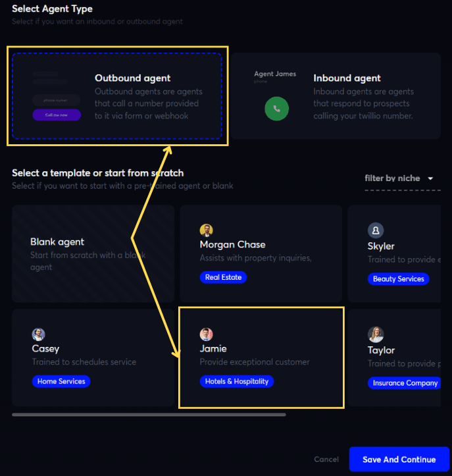Click the green phone call icon
The width and height of the screenshot is (452, 476).
[276, 109]
